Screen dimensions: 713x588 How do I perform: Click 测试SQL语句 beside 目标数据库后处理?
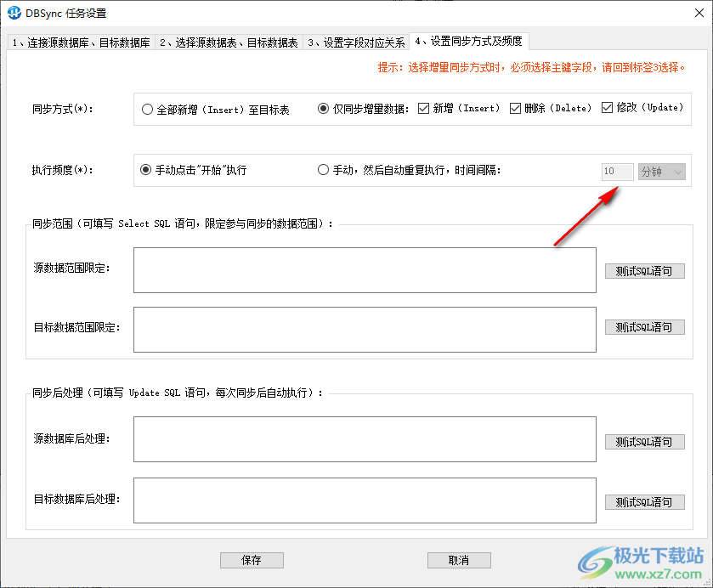tap(644, 502)
